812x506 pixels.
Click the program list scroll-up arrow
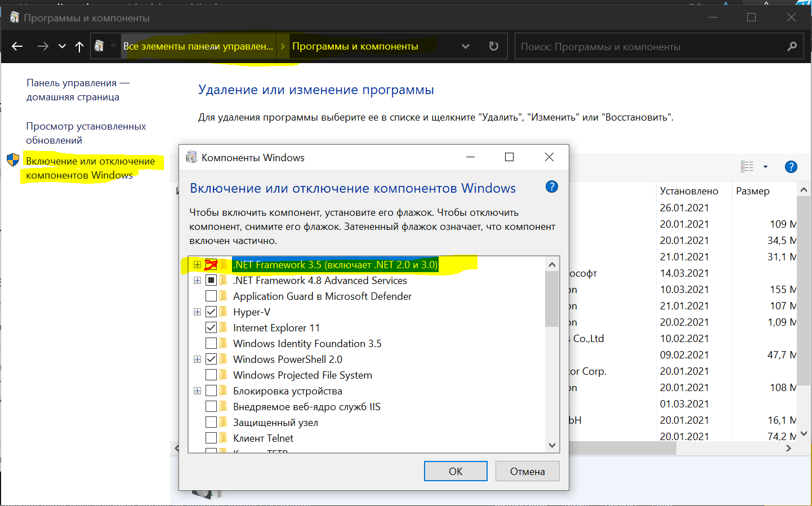[x=804, y=190]
